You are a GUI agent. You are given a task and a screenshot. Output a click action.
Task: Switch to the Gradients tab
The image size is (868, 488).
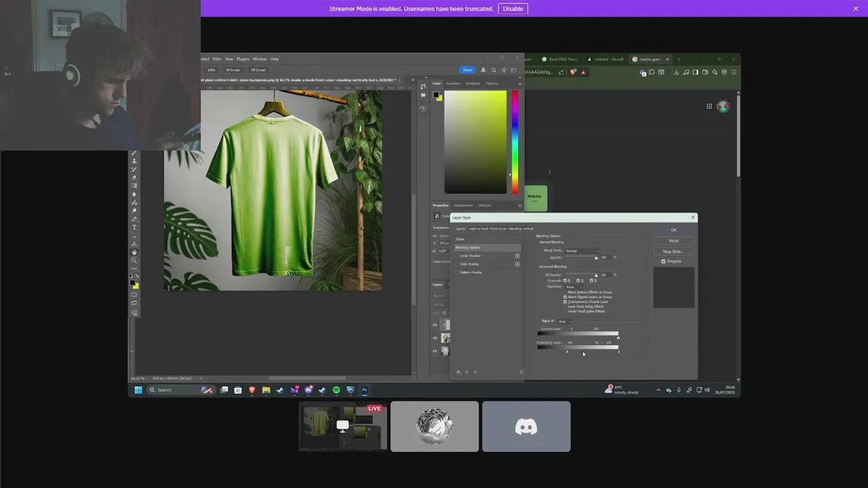coord(473,83)
